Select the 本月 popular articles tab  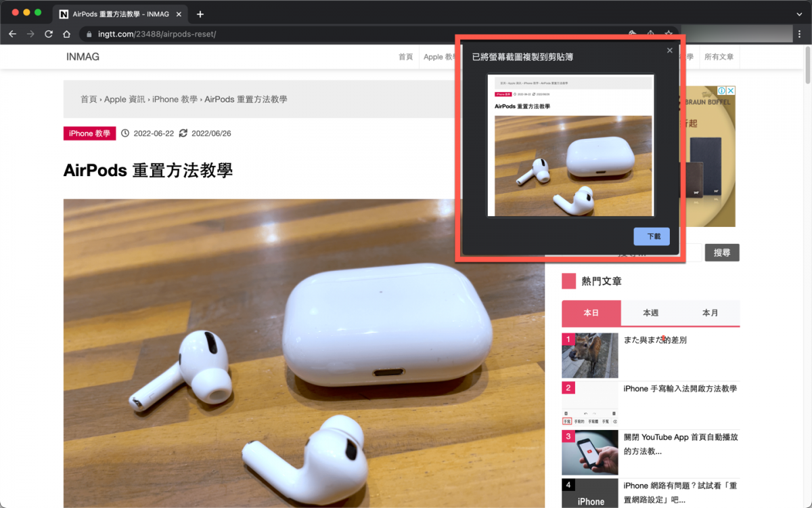(x=710, y=313)
